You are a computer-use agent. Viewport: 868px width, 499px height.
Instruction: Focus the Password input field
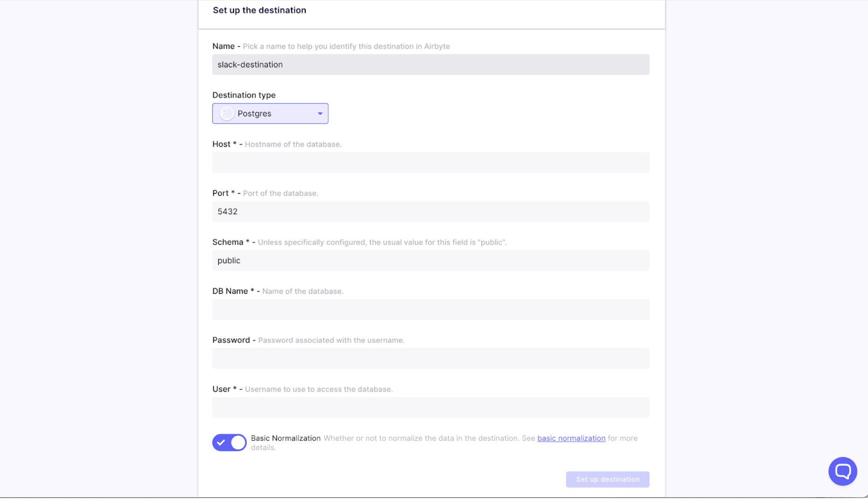[x=430, y=359]
